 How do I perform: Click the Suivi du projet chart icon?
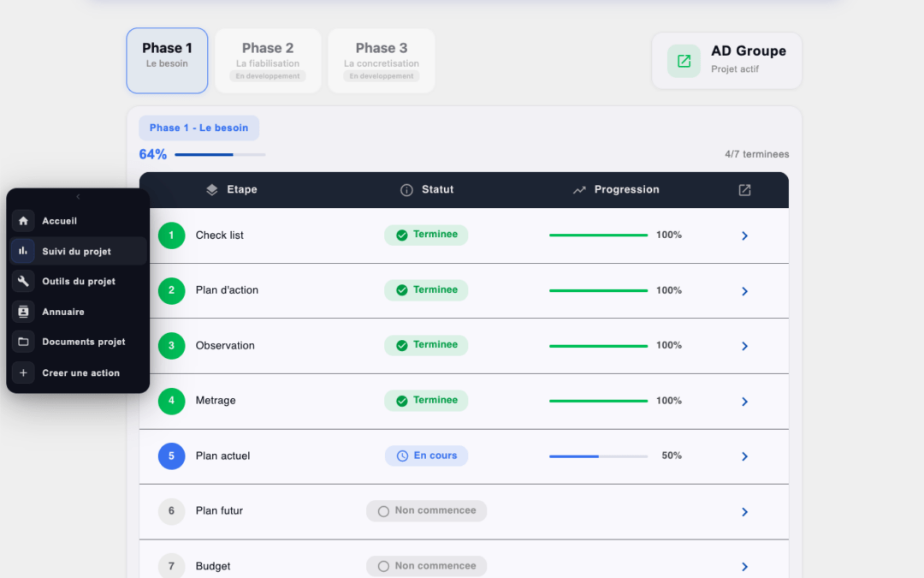pos(23,251)
